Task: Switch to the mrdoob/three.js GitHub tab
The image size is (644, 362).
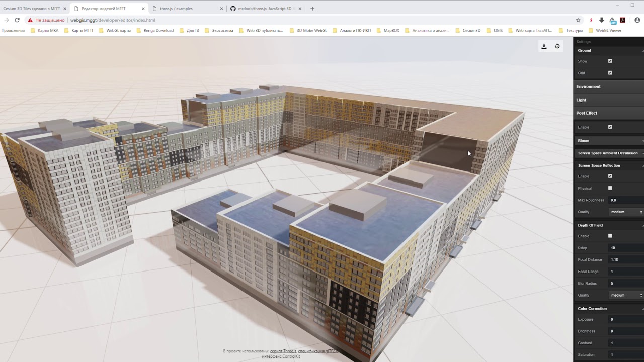Action: pos(266,9)
